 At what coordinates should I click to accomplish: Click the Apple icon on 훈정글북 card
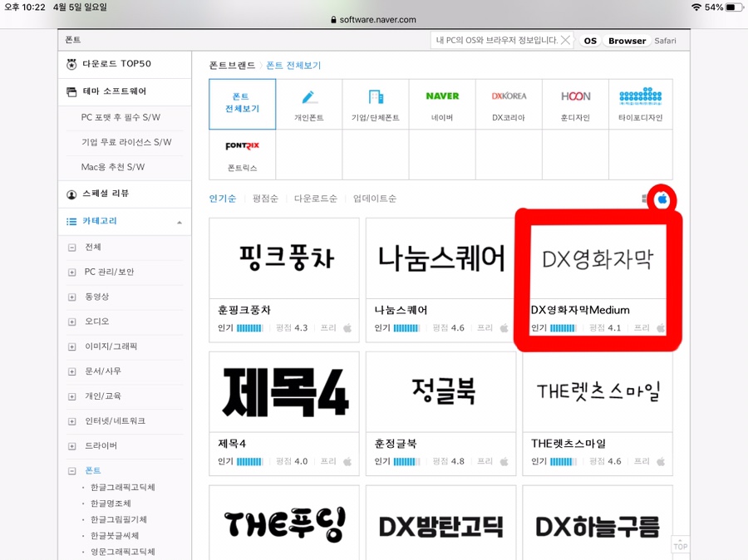click(504, 461)
